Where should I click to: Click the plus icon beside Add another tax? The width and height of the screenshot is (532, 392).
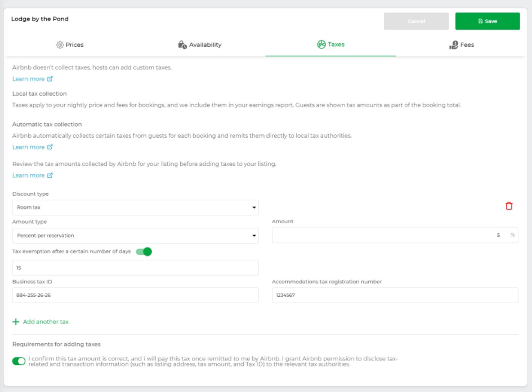16,322
